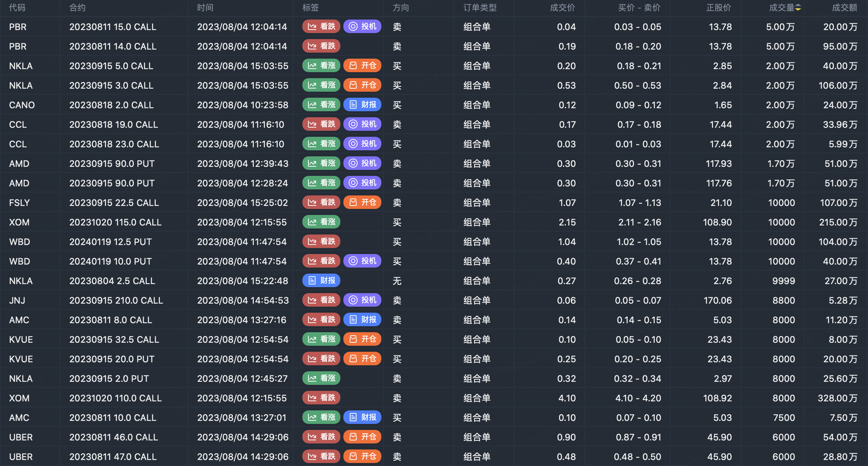Click the 成交量 sort arrow icon

(x=798, y=8)
